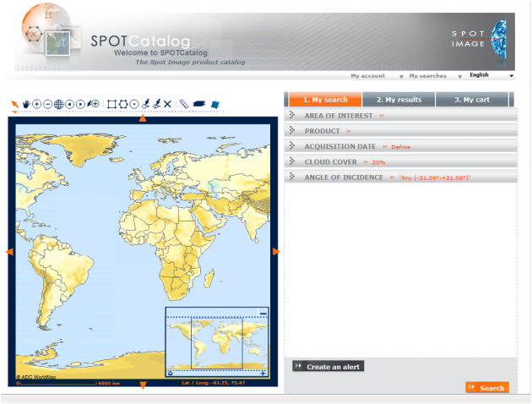
Task: Pan map east with right arrow
Action: pos(276,252)
